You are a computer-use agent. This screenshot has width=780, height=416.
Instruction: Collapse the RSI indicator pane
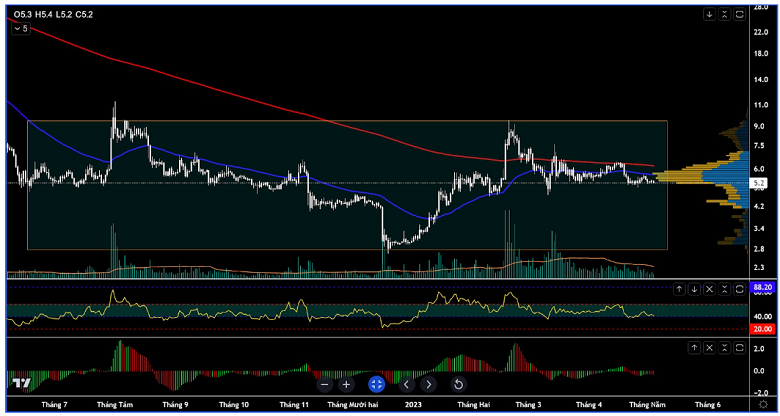tap(725, 288)
